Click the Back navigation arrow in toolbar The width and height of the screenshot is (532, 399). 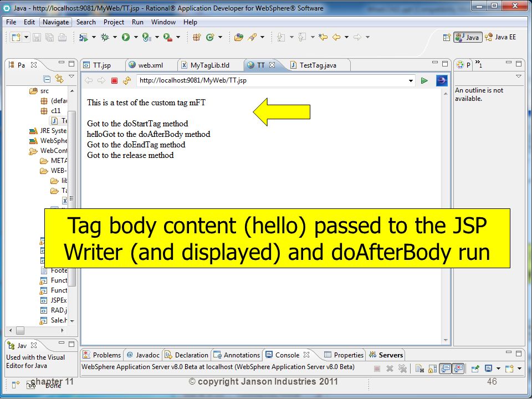[336, 37]
